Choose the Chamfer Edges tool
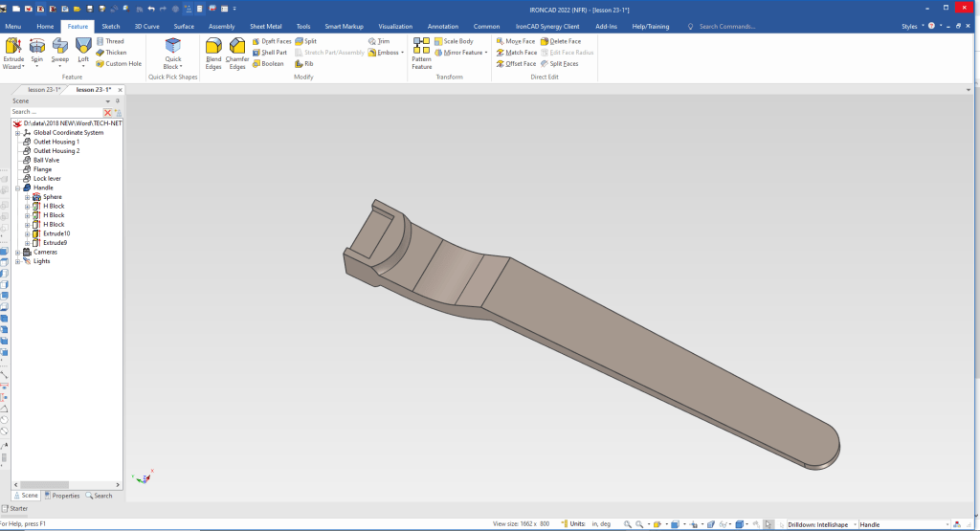 [237, 52]
